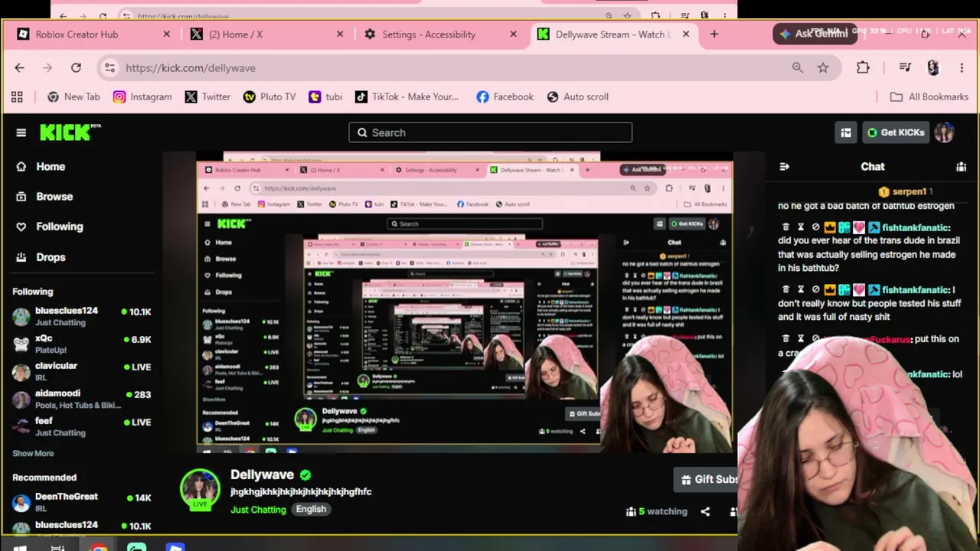The height and width of the screenshot is (551, 980).
Task: Open DeenTheGreat in Recommended list
Action: pyautogui.click(x=81, y=502)
